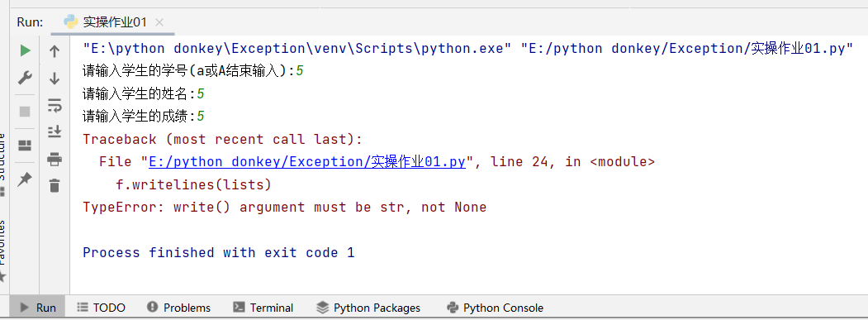Print console output with printer icon

point(55,159)
